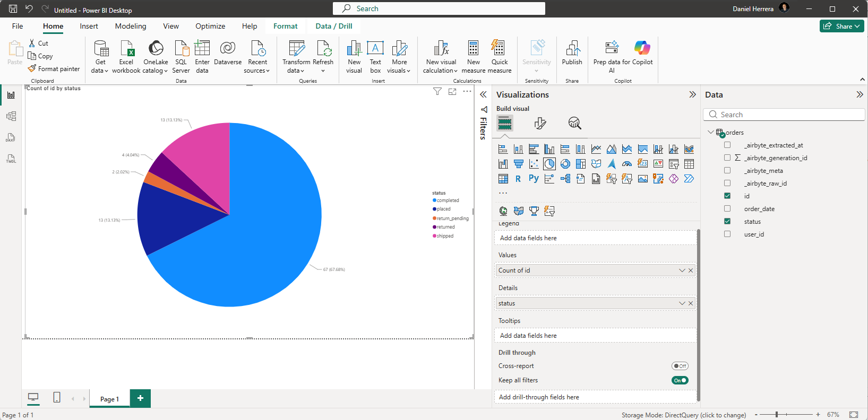Check the _airbyte_meta field
Viewport: 868px width, 420px height.
(x=727, y=170)
